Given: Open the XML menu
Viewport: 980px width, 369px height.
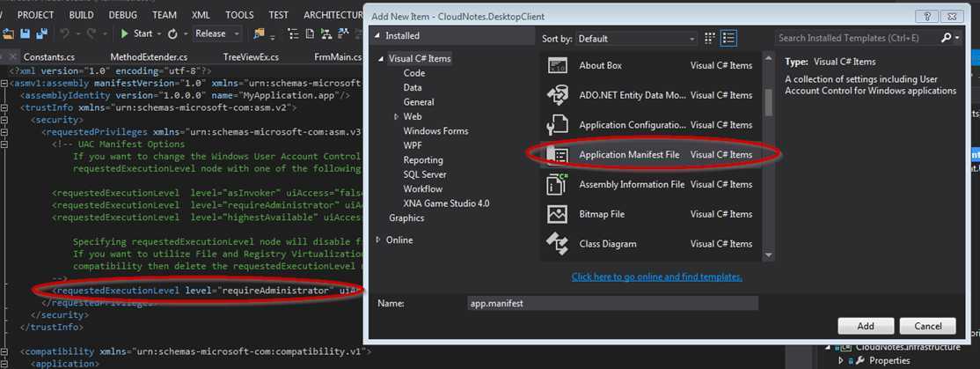Looking at the screenshot, I should click(201, 14).
